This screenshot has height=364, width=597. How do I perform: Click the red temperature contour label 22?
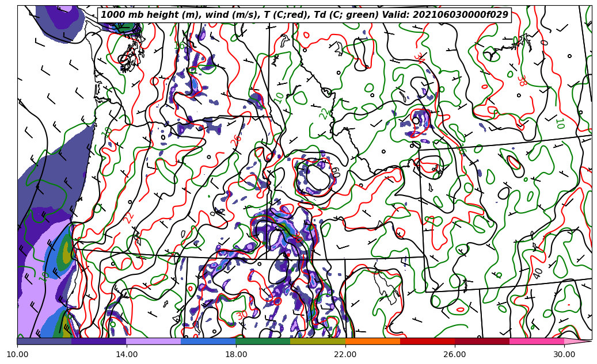[129, 217]
